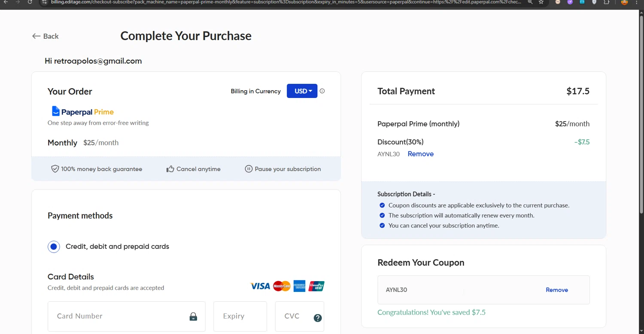Open the billing currency info icon

coord(322,91)
